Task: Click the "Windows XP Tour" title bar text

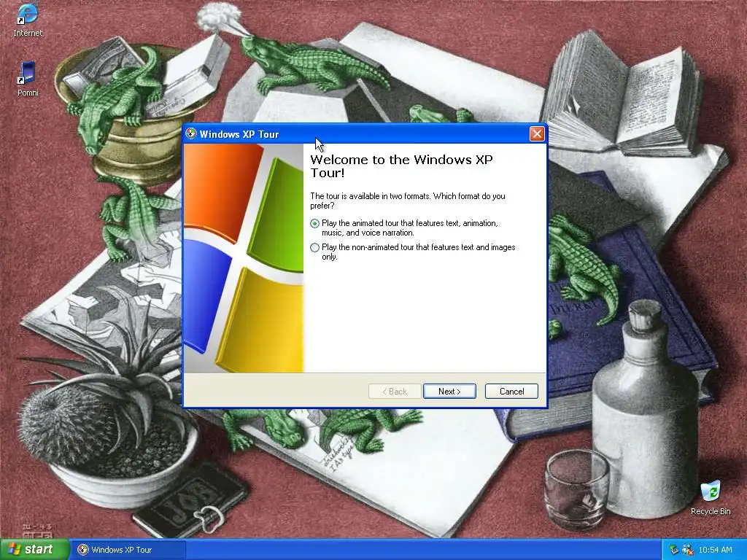Action: (x=239, y=134)
